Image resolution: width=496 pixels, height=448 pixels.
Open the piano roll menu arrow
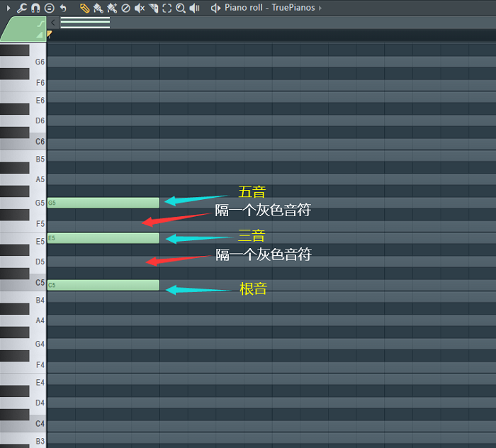coord(9,8)
